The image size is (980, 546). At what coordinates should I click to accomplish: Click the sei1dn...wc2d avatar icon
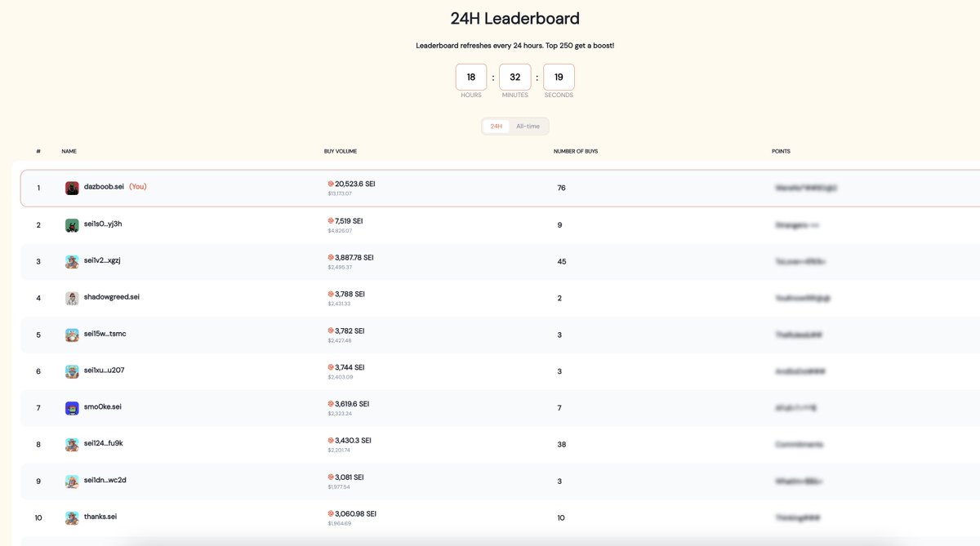point(72,481)
